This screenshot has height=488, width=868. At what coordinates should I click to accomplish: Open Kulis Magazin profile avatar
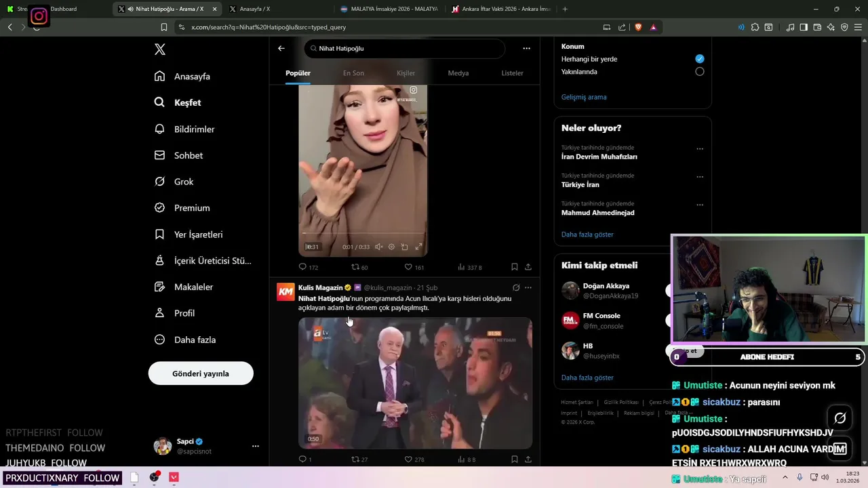coord(286,291)
